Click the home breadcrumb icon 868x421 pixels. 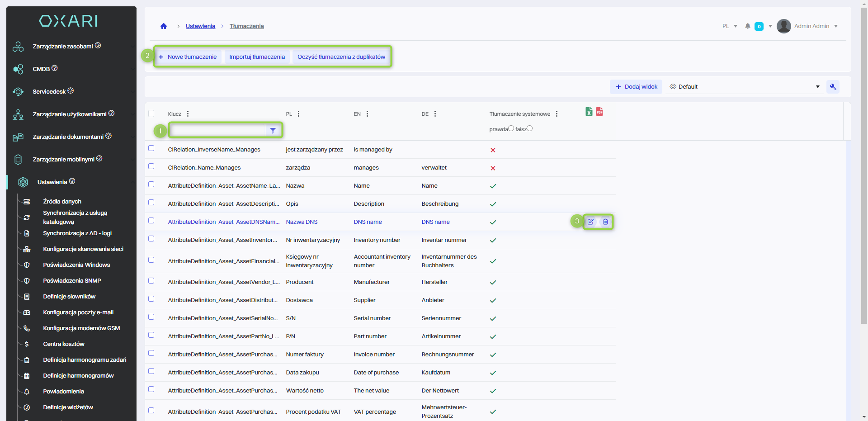click(x=164, y=26)
